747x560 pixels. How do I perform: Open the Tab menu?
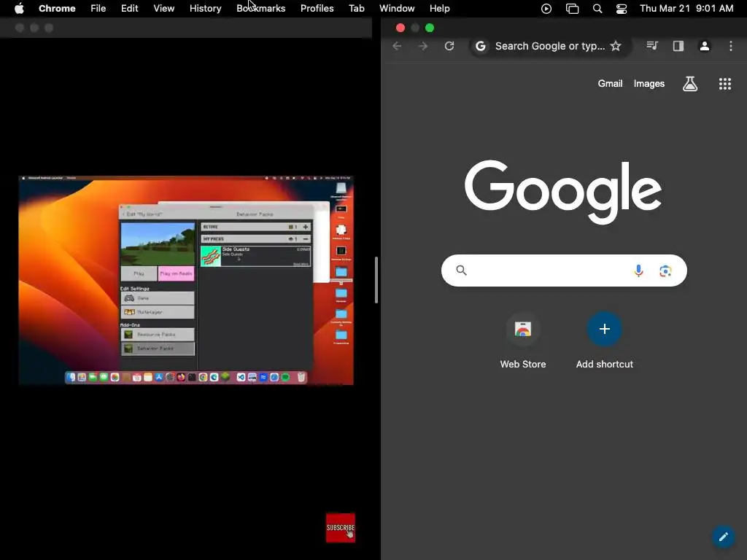tap(356, 8)
